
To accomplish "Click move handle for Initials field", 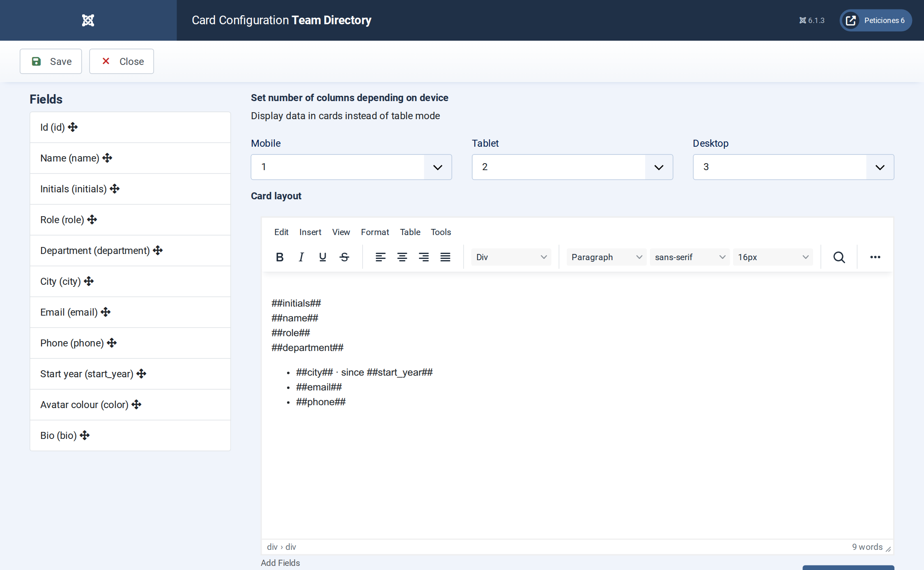I will tap(115, 189).
